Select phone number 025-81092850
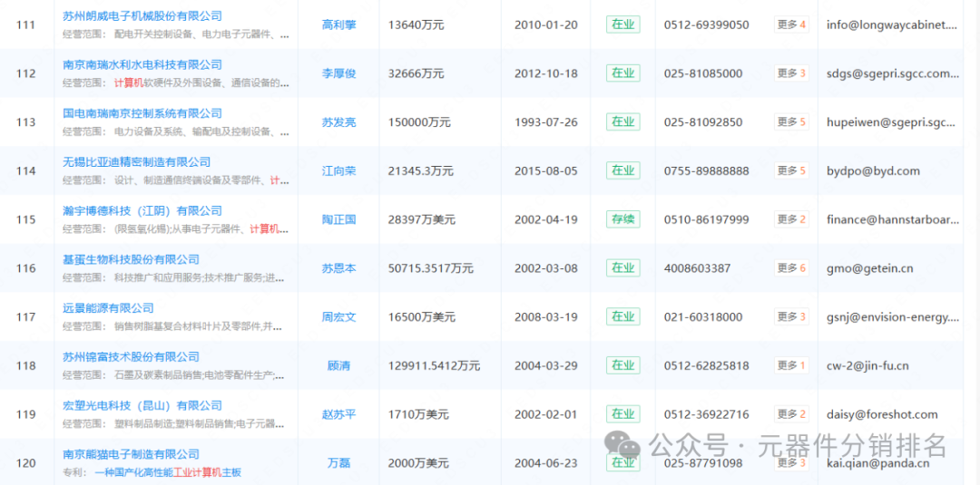The image size is (980, 485). click(x=703, y=122)
